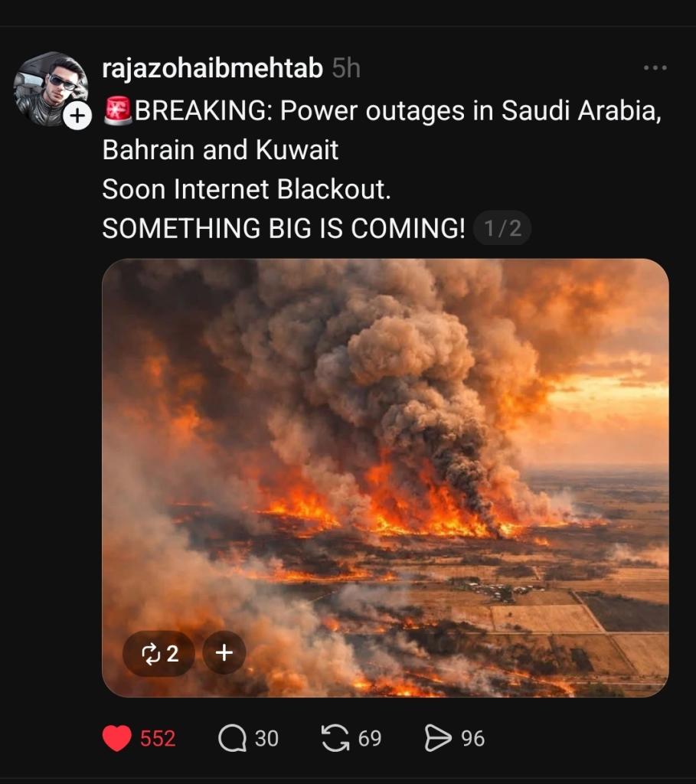
Task: Tap the remix pill showing 2 on the image
Action: (158, 653)
